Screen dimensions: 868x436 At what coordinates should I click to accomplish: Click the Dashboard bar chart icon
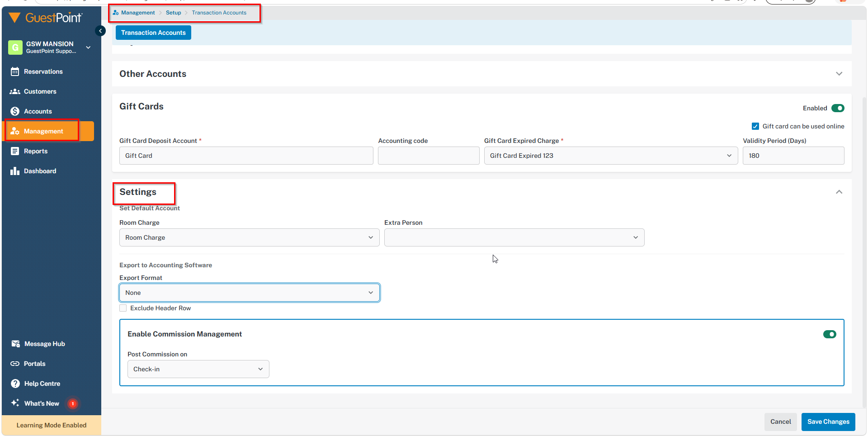pos(15,171)
